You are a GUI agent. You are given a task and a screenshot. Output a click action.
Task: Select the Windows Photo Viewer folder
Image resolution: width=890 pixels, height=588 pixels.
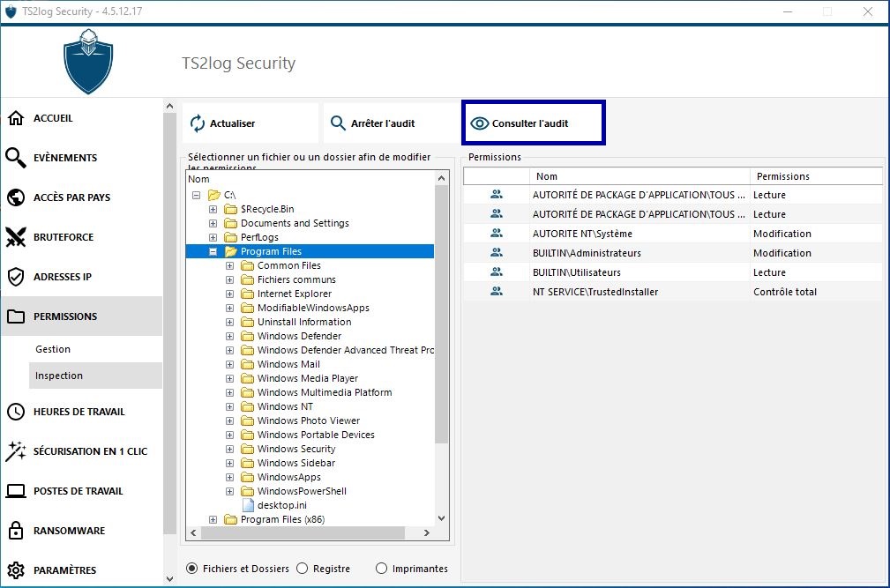308,421
